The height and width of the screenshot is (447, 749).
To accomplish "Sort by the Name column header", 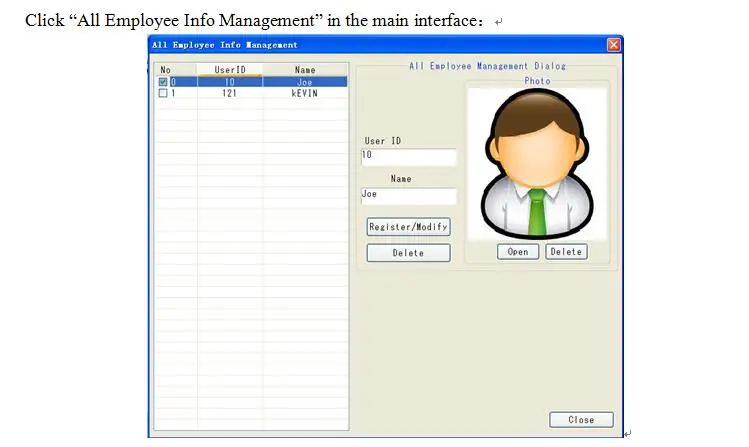I will pos(305,70).
